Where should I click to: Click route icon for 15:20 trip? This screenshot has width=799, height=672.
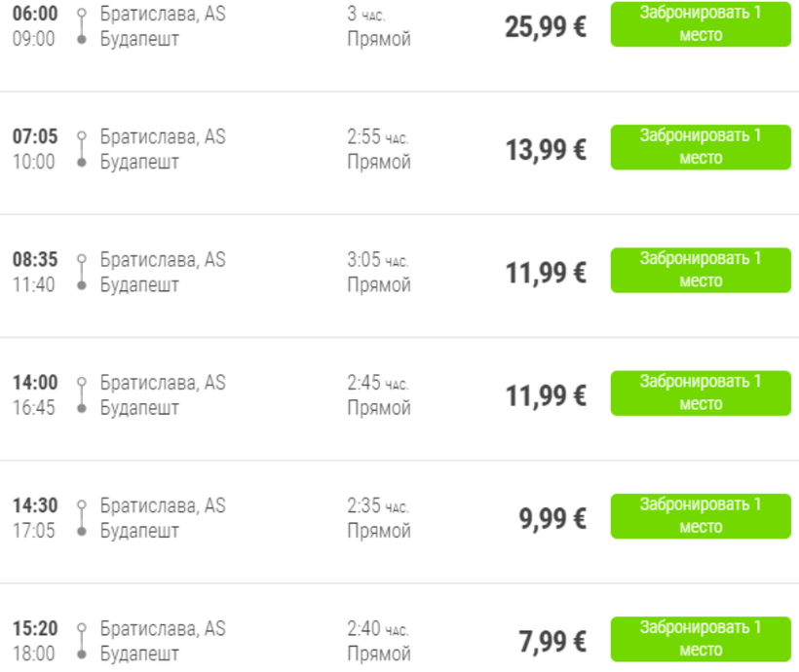click(82, 640)
